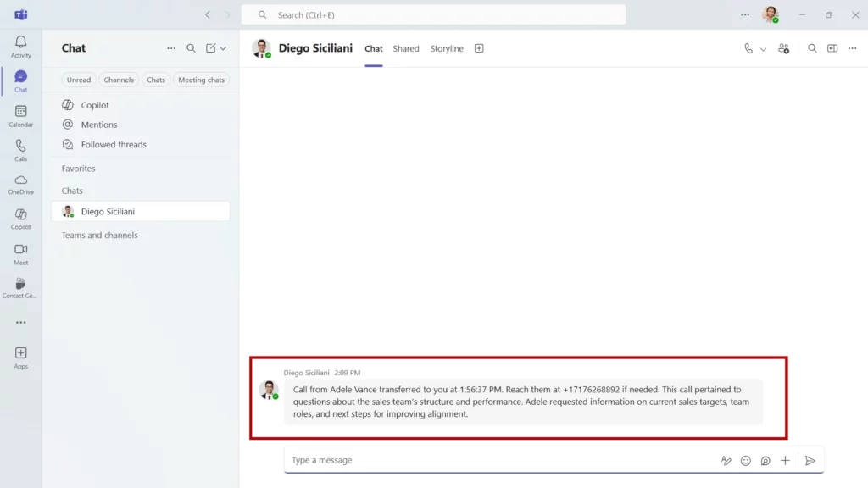Send the message with the arrow icon

point(810,461)
